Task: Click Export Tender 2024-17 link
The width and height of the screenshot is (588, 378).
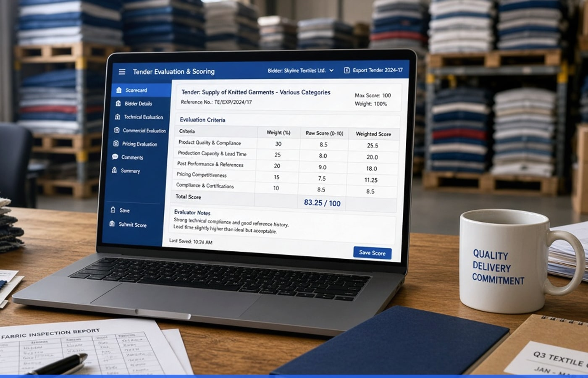Action: 378,70
